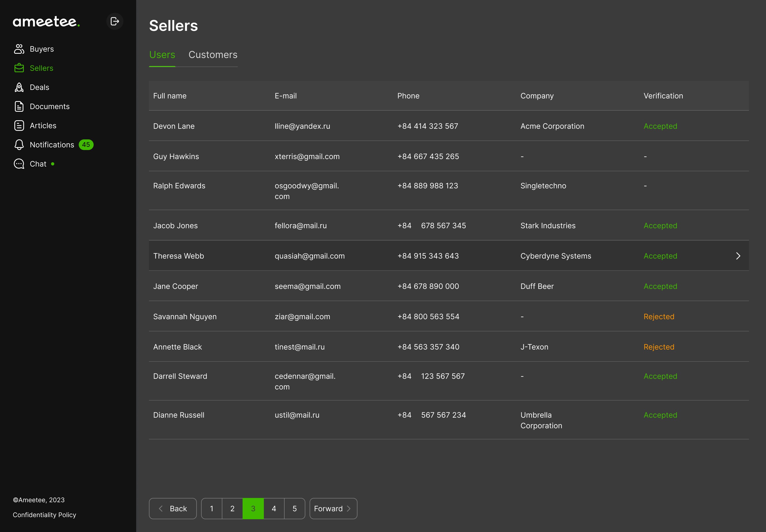The height and width of the screenshot is (532, 766).
Task: Click the Documents file icon
Action: click(x=19, y=106)
